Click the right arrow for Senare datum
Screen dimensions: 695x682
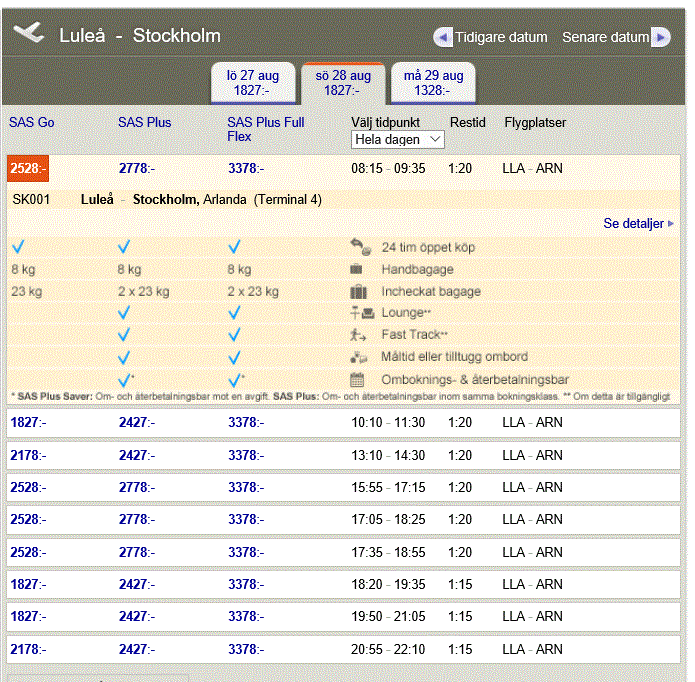click(660, 37)
